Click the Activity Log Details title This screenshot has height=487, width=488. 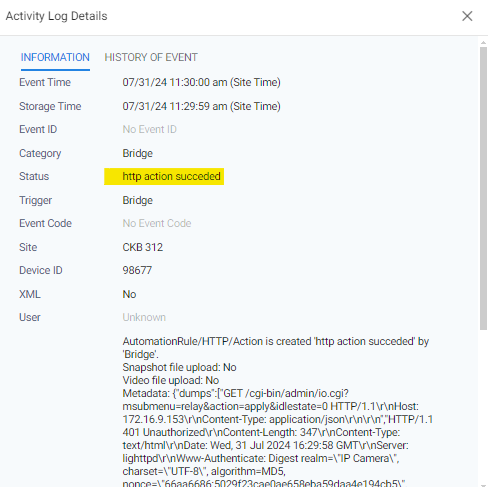(x=56, y=16)
